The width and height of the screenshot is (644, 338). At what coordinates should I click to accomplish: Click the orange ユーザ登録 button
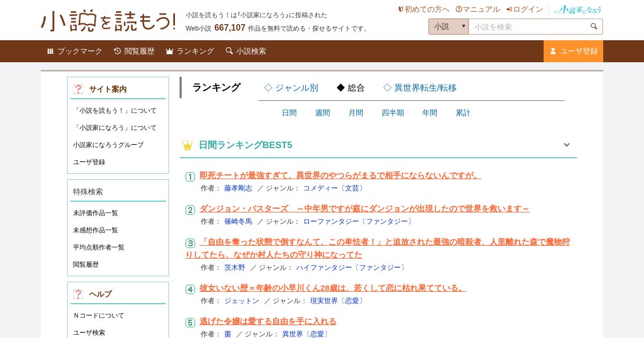coord(573,51)
